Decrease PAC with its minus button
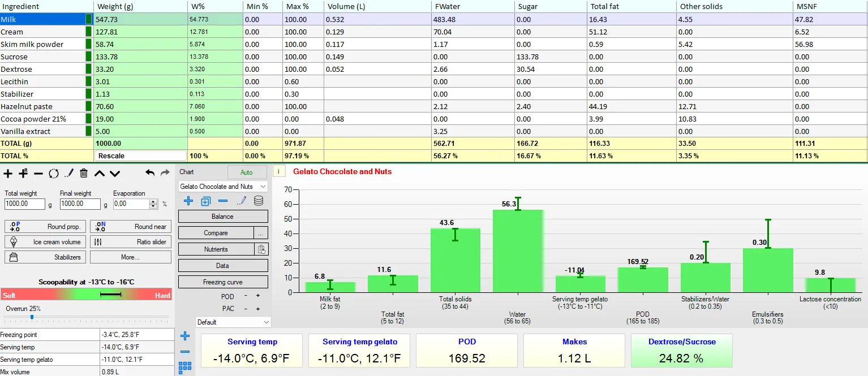 point(246,309)
